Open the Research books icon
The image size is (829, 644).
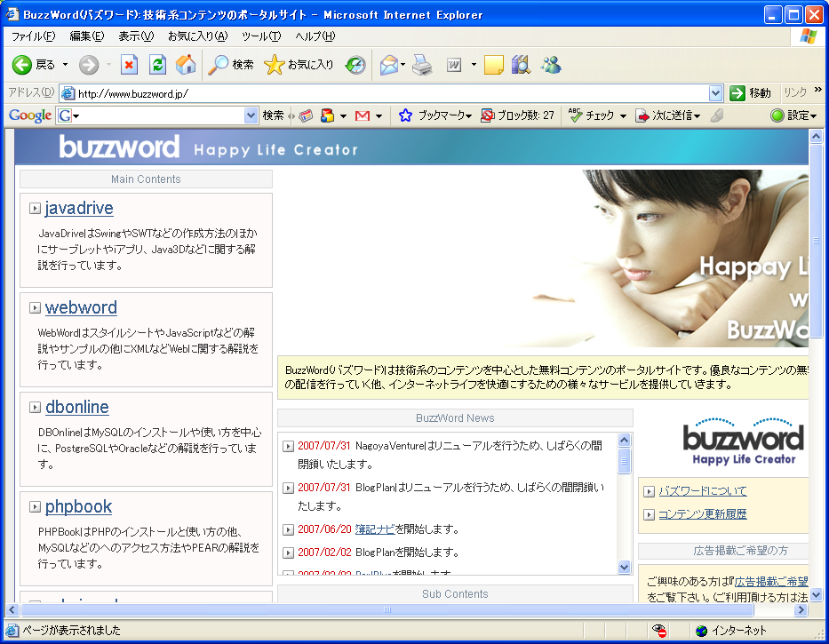pos(521,65)
